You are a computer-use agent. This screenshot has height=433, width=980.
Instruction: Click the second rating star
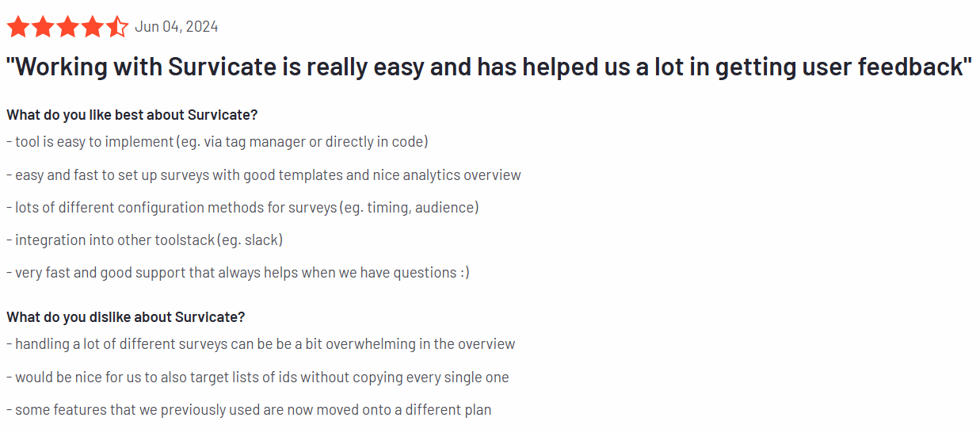43,27
